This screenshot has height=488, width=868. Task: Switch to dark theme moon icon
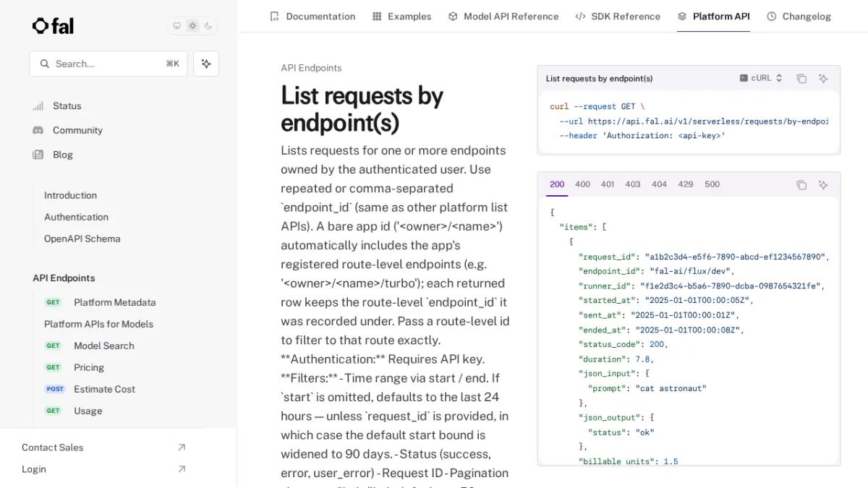pyautogui.click(x=208, y=26)
